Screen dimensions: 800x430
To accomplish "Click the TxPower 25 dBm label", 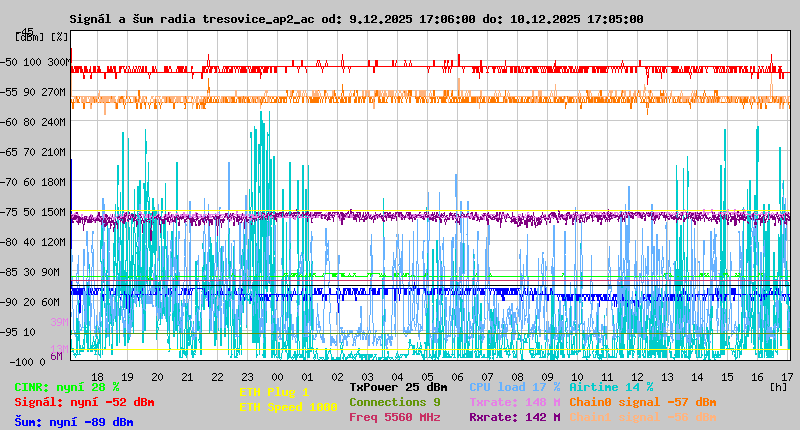I will tap(398, 387).
